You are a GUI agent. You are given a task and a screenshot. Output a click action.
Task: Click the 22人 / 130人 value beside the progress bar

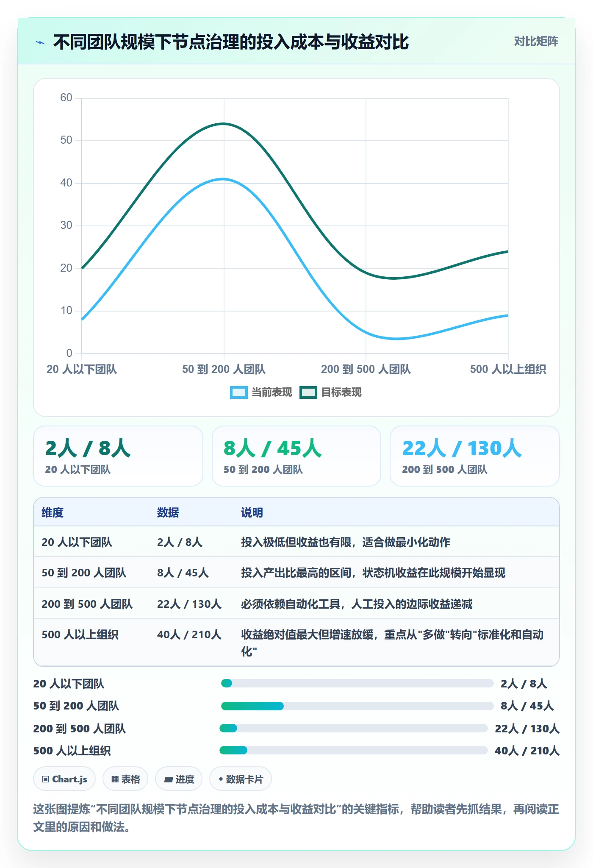click(527, 729)
